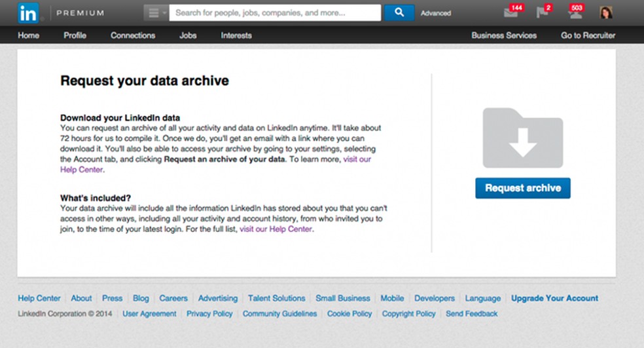Open the Interests menu
644x348 pixels.
pyautogui.click(x=236, y=35)
